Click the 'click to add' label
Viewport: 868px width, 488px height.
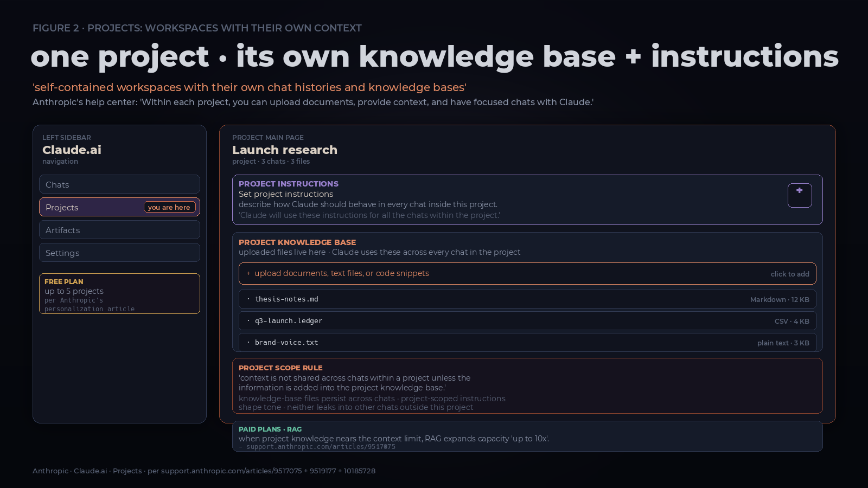point(790,274)
